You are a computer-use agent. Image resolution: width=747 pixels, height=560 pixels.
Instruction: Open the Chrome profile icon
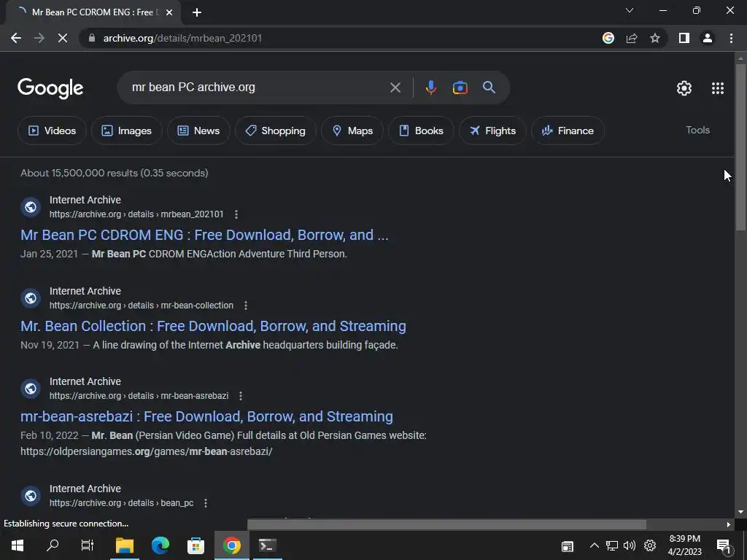click(x=708, y=38)
